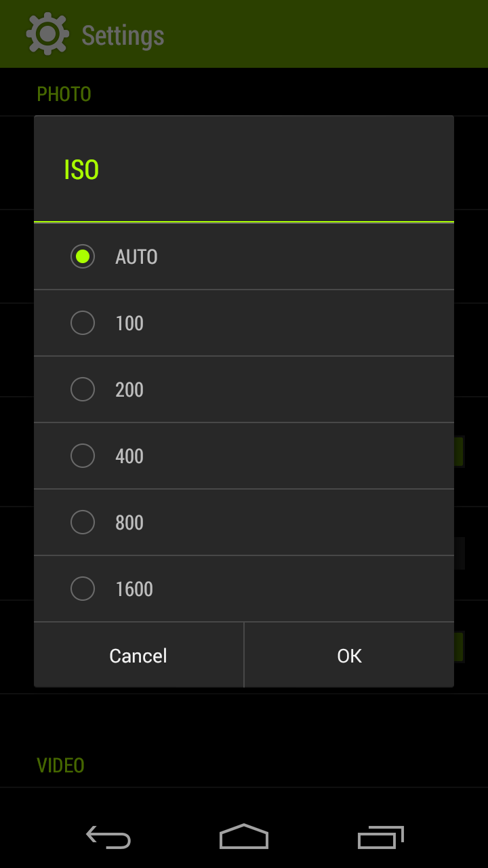Screen dimensions: 488x868
Task: Select the 200 ISO radio button
Action: point(83,389)
